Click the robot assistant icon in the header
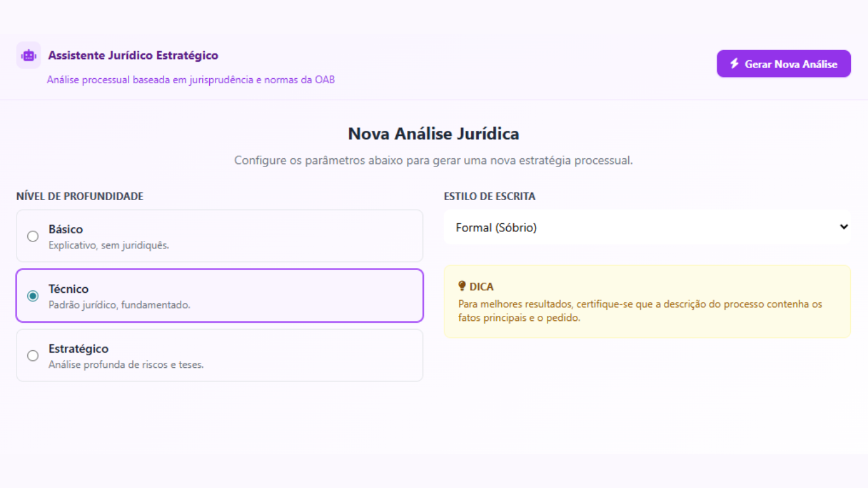 [x=28, y=55]
